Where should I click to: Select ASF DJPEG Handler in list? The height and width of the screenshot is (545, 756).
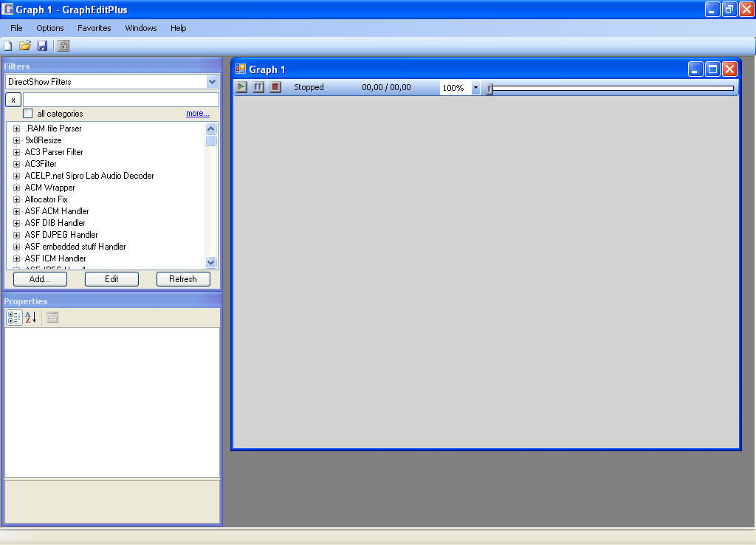coord(61,235)
